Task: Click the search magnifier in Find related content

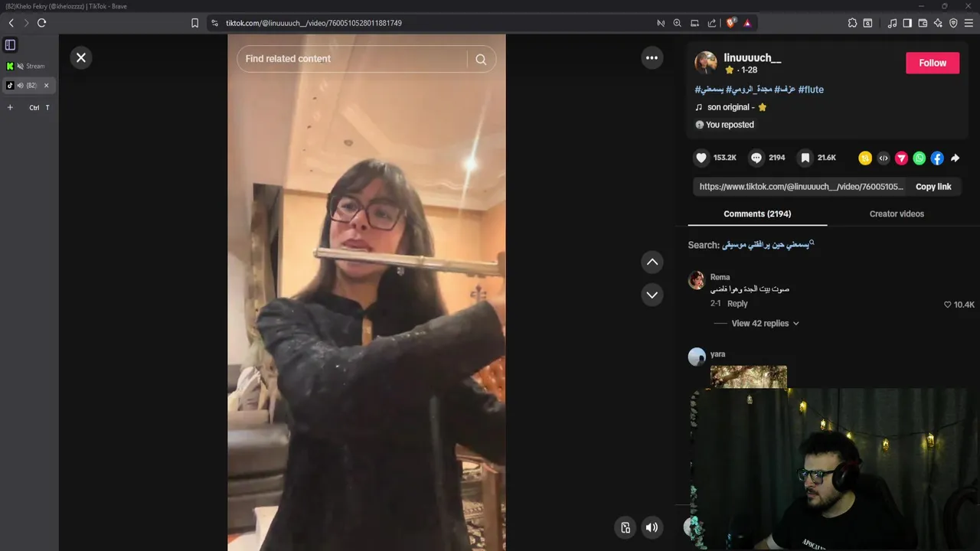Action: pyautogui.click(x=481, y=59)
